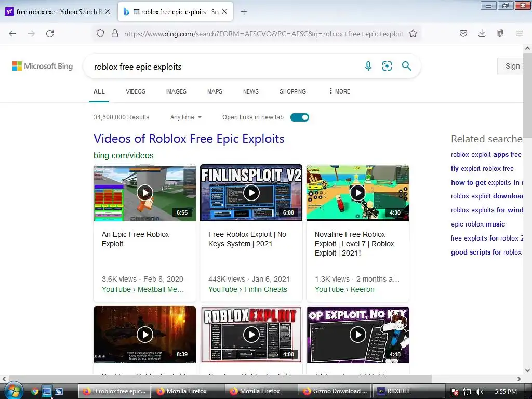The height and width of the screenshot is (399, 532).
Task: Open the taskbar clock showing 5:55 PM
Action: [506, 392]
